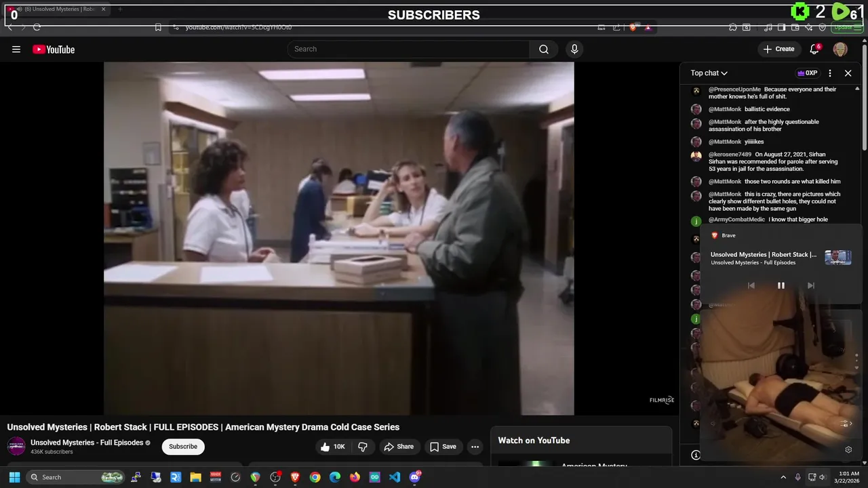The image size is (868, 488).
Task: Go to YouTube home via logo
Action: pyautogui.click(x=54, y=49)
